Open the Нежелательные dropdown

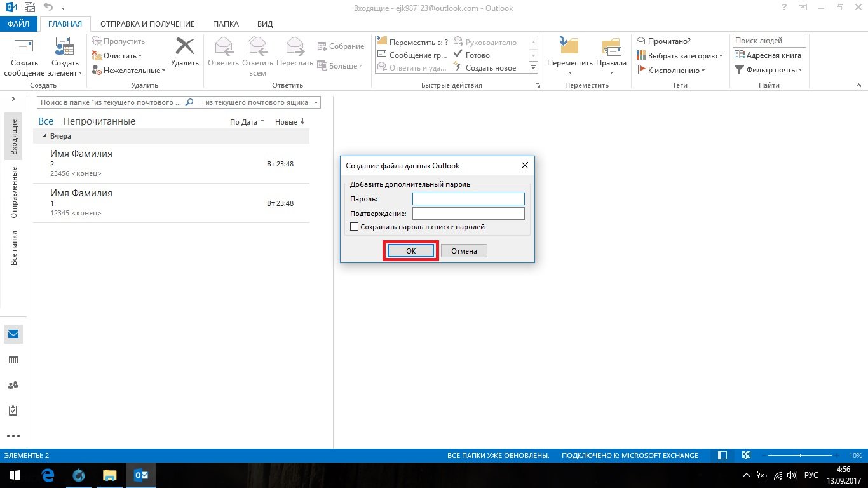128,71
